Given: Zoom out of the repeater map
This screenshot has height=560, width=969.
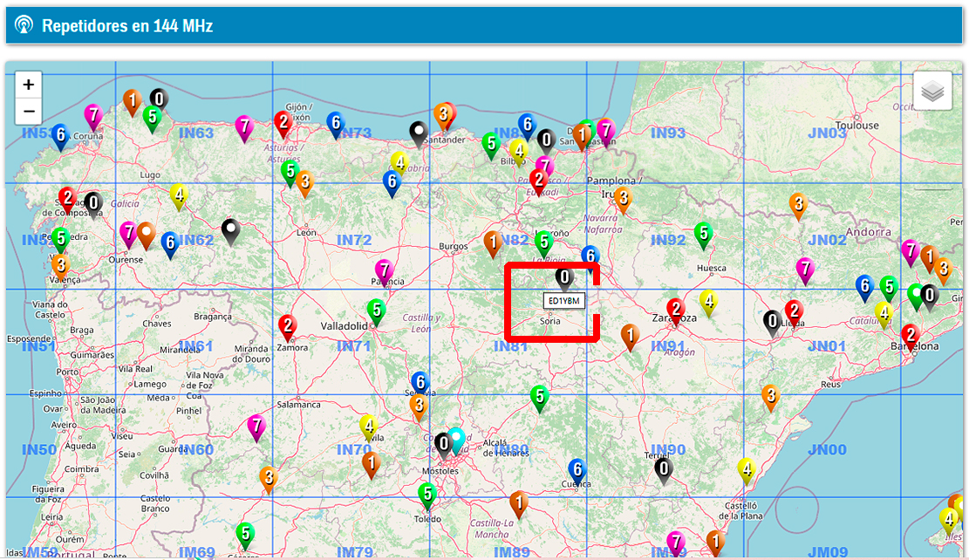Looking at the screenshot, I should point(29,112).
